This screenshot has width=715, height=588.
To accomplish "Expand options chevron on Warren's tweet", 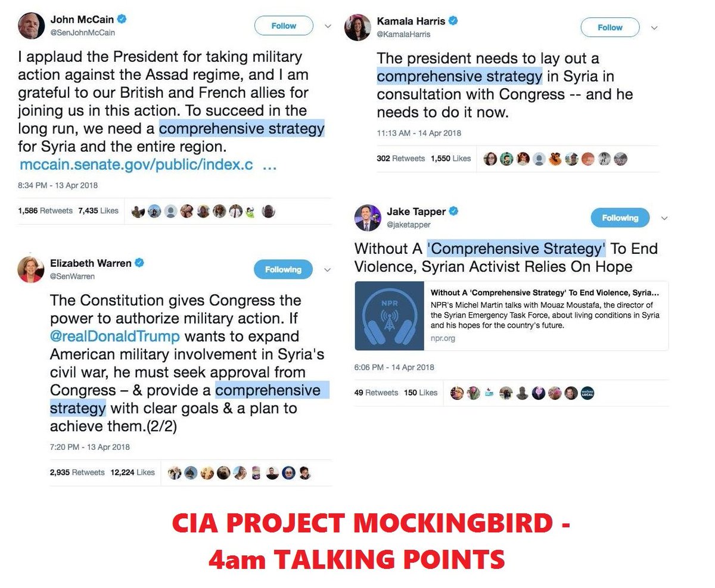I will click(x=327, y=270).
